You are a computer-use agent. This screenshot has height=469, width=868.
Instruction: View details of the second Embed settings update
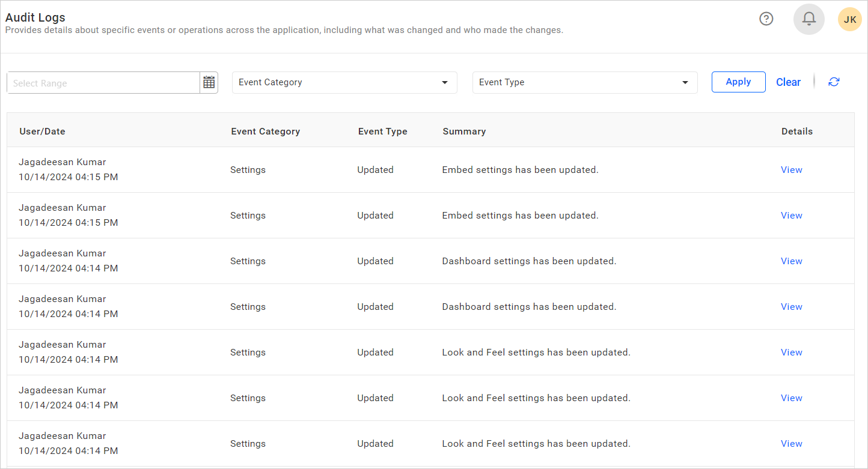791,215
